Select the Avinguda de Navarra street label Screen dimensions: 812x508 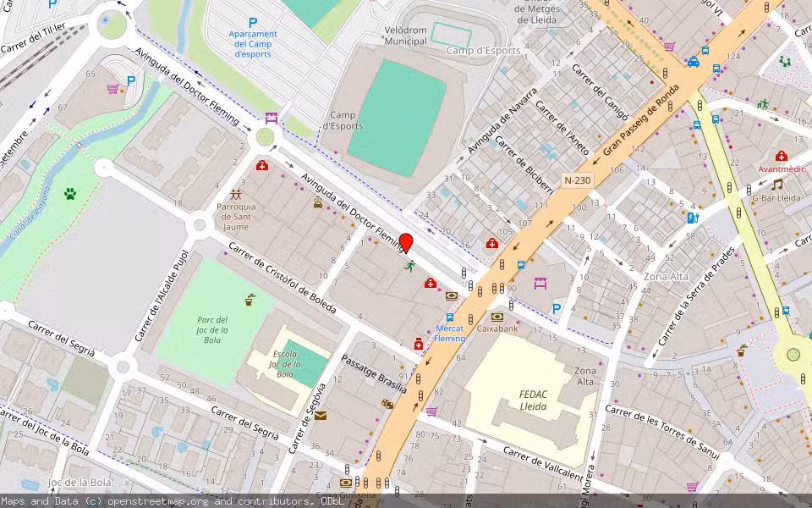502,121
